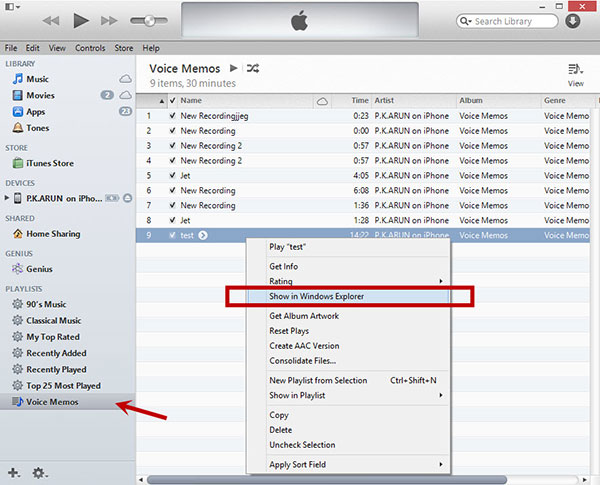Uncheck the New Recordingjjeg track checkbox
The width and height of the screenshot is (600, 485).
pos(173,116)
